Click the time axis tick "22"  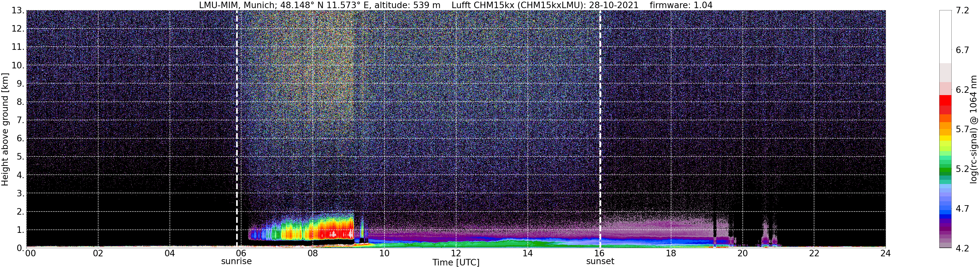click(x=814, y=253)
